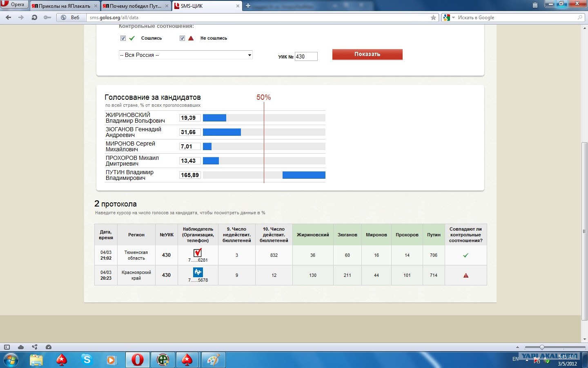Switch to the "Почему победил Пут..." tab

[132, 6]
